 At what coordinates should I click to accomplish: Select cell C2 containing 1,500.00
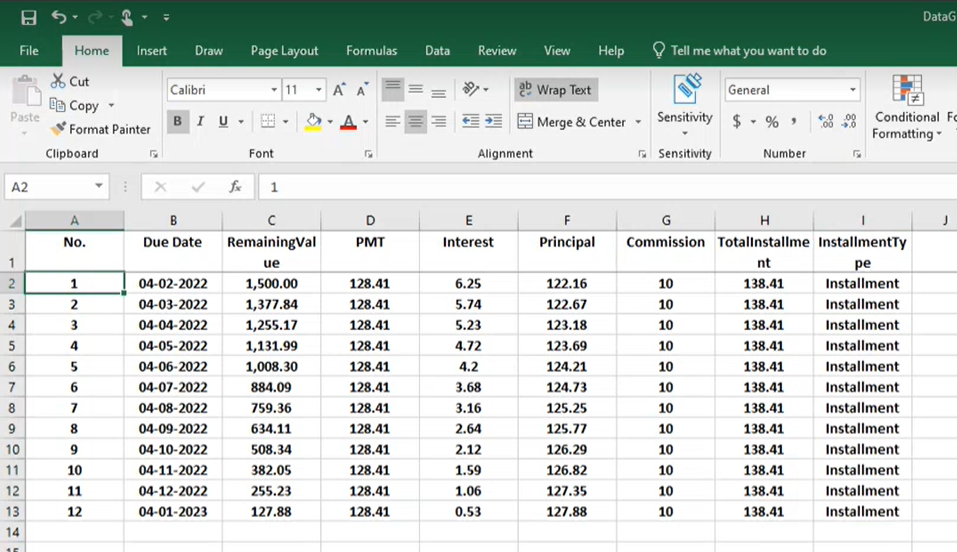tap(271, 284)
